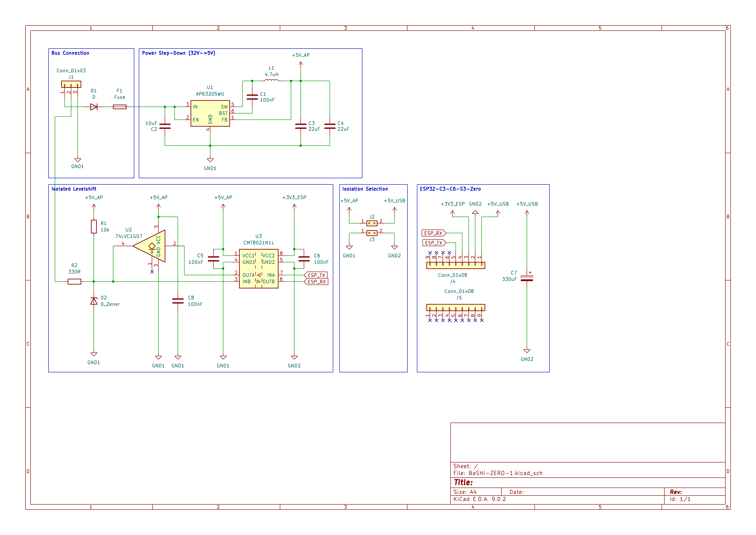Select the C6 capacitor symbol
The image size is (756, 535).
pos(304,259)
